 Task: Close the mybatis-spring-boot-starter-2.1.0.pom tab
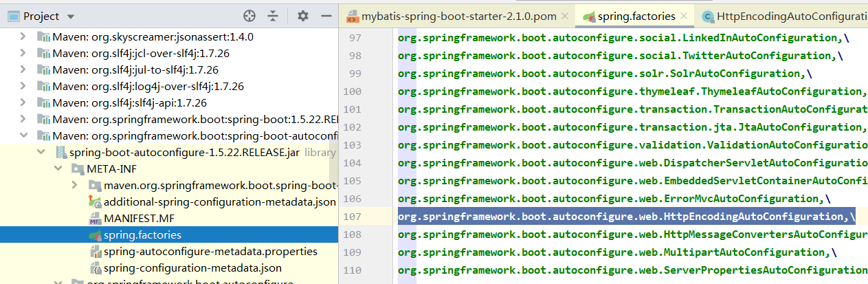pos(565,16)
